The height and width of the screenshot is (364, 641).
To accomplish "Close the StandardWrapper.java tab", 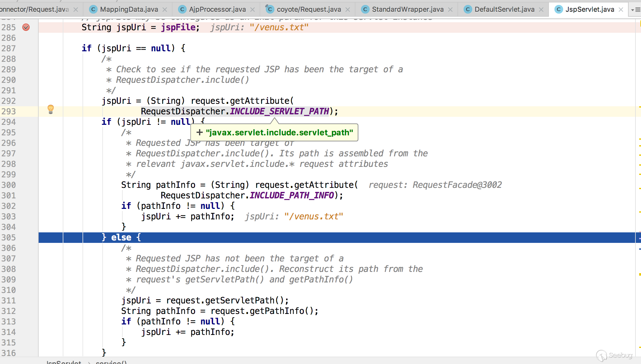I will click(x=450, y=10).
